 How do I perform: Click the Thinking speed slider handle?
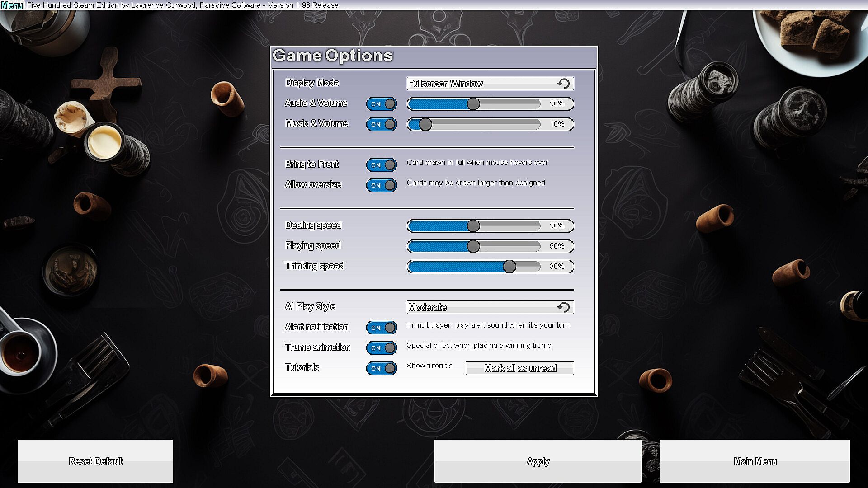click(x=509, y=267)
